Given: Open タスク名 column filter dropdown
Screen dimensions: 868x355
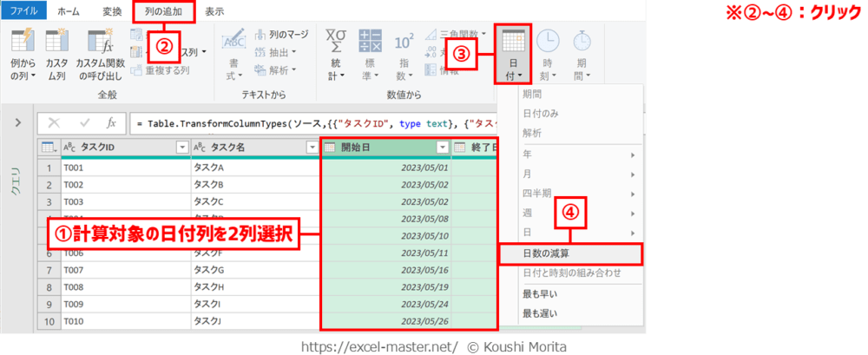Looking at the screenshot, I should pos(311,147).
